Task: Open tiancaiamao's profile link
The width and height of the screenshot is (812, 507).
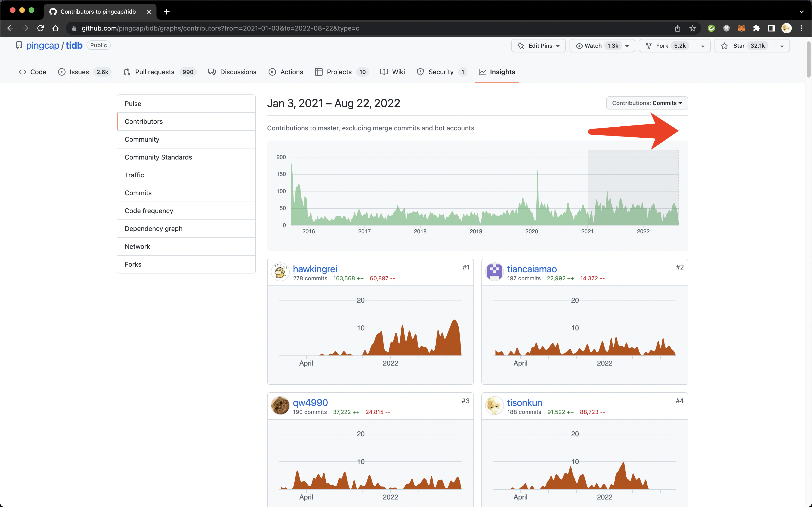Action: pyautogui.click(x=532, y=269)
